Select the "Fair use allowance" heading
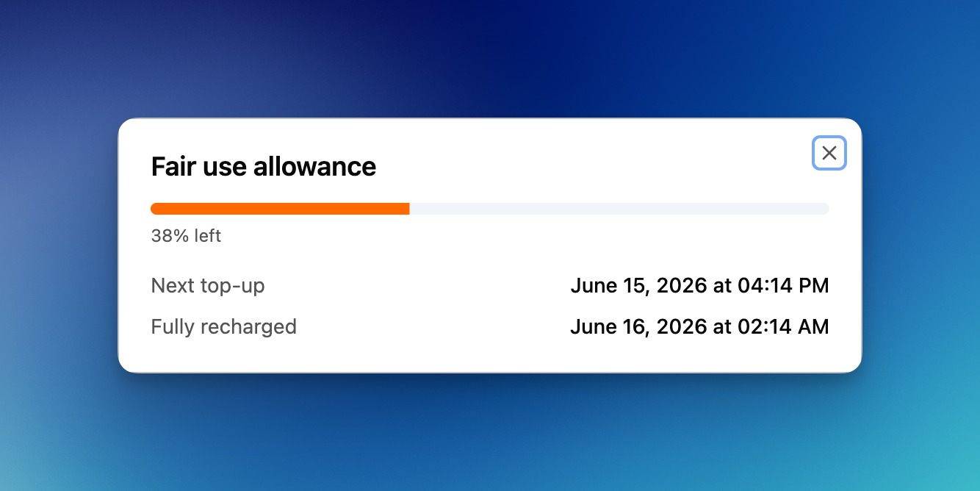Viewport: 980px width, 491px height. click(x=263, y=167)
